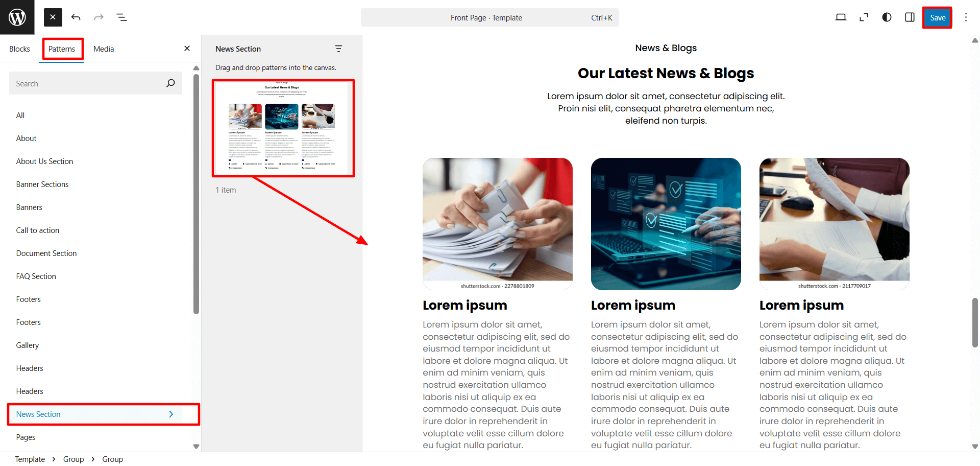Open the News Section filter icon
The height and width of the screenshot is (466, 980).
tap(338, 49)
